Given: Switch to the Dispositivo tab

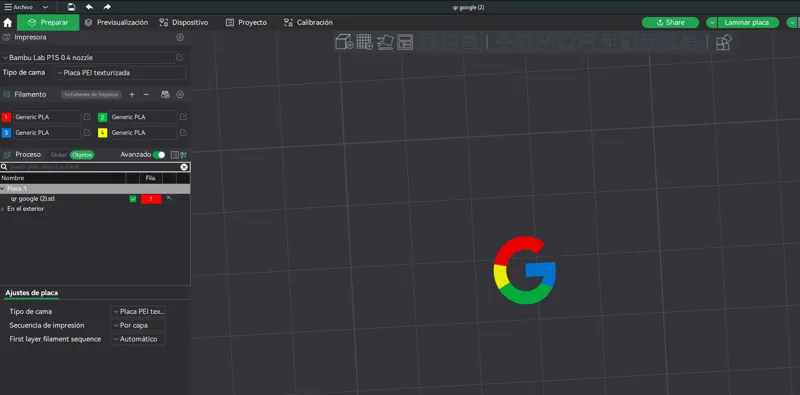Looking at the screenshot, I should coord(184,22).
